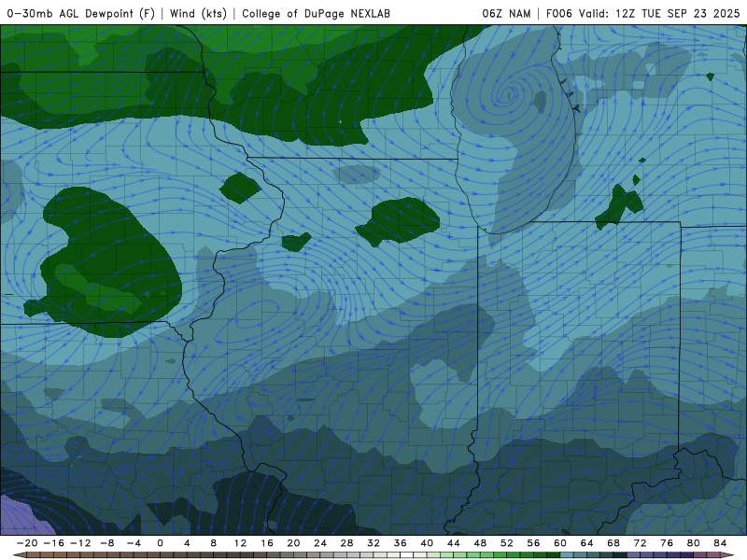Click the purple color bar segment below 72
This screenshot has width=747, height=560.
[647, 555]
